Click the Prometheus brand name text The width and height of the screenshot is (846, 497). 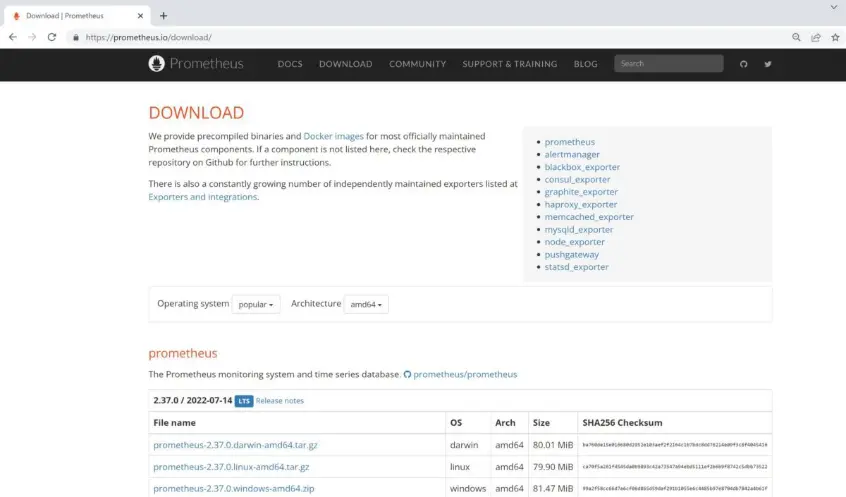(x=206, y=64)
